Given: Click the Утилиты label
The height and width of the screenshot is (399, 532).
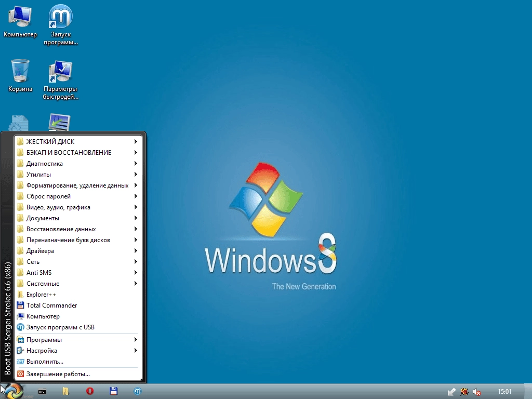Looking at the screenshot, I should tap(38, 175).
